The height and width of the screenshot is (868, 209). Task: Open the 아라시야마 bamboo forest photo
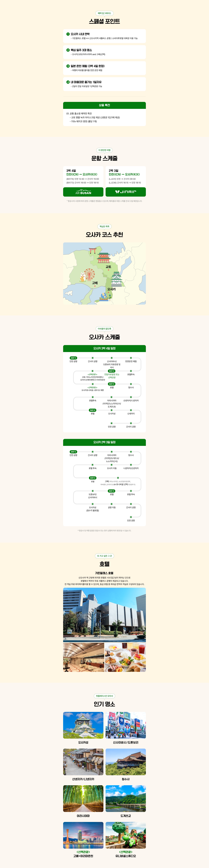[83, 799]
